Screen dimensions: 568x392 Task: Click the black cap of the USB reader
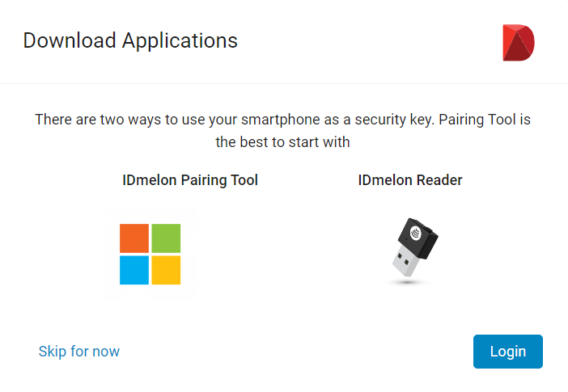(418, 238)
